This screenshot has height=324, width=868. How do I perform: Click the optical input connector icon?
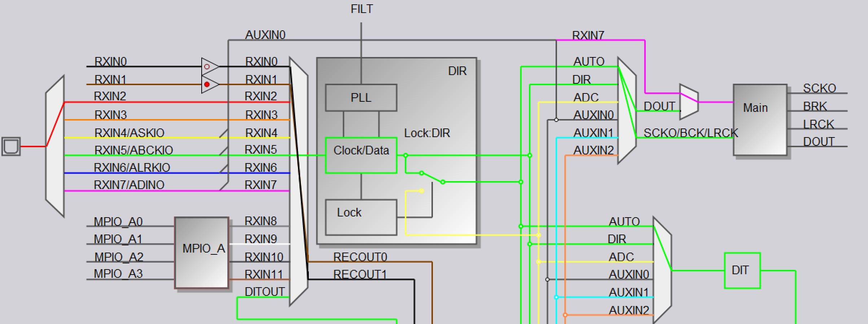[x=11, y=146]
